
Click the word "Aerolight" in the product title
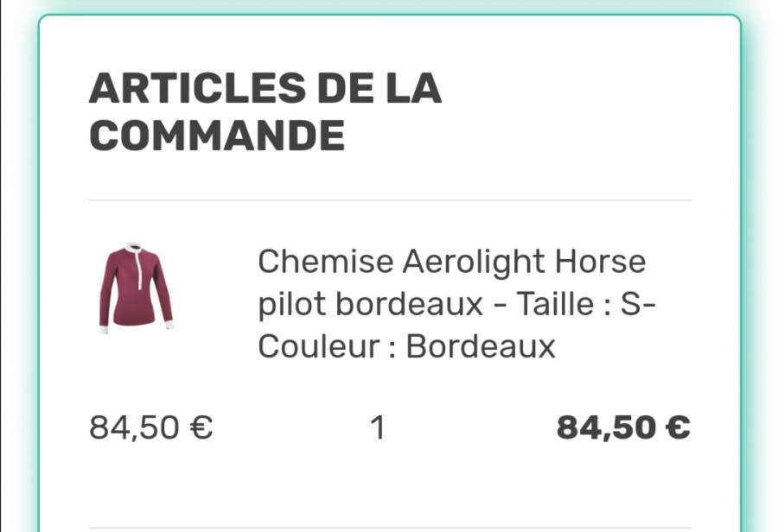474,261
